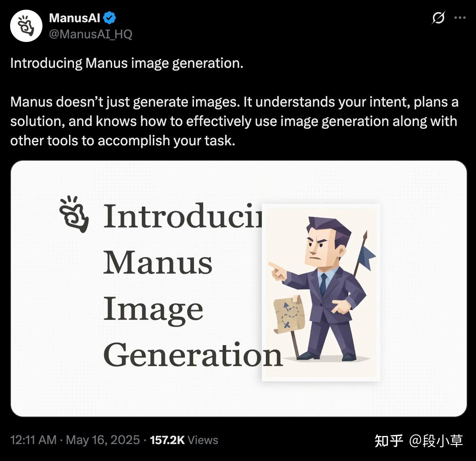Click the large "Generation" heading word
The height and width of the screenshot is (461, 476).
(x=193, y=354)
